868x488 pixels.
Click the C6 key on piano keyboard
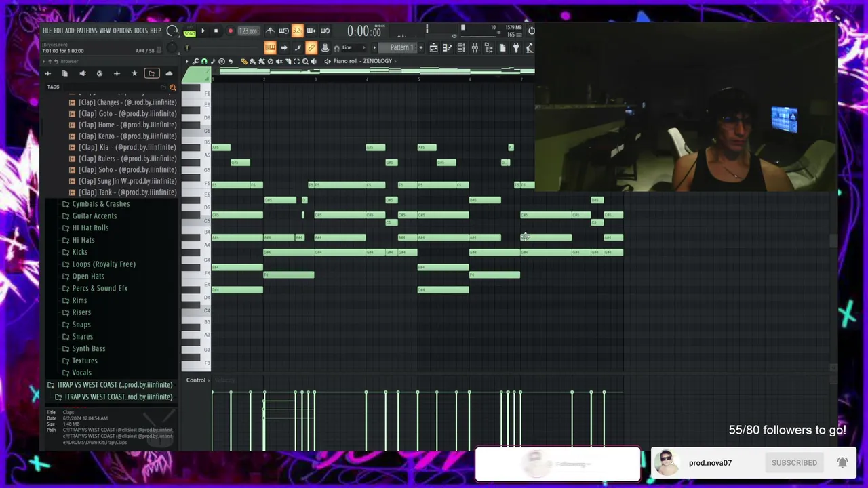pos(197,130)
